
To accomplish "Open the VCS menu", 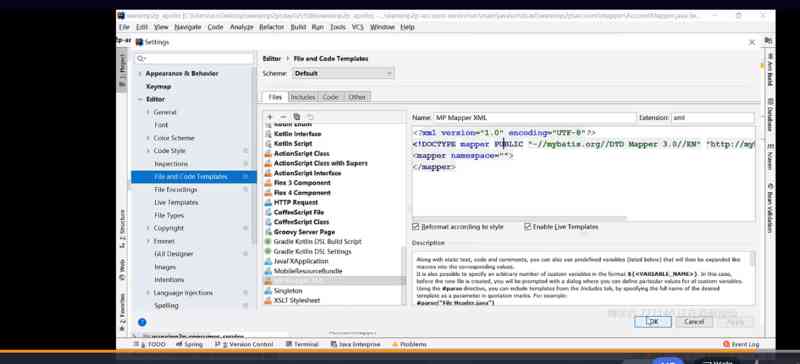I will 358,27.
